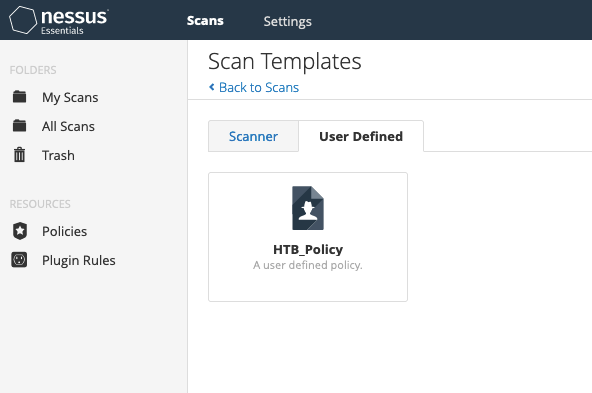Go to the Trash folder

coord(58,155)
